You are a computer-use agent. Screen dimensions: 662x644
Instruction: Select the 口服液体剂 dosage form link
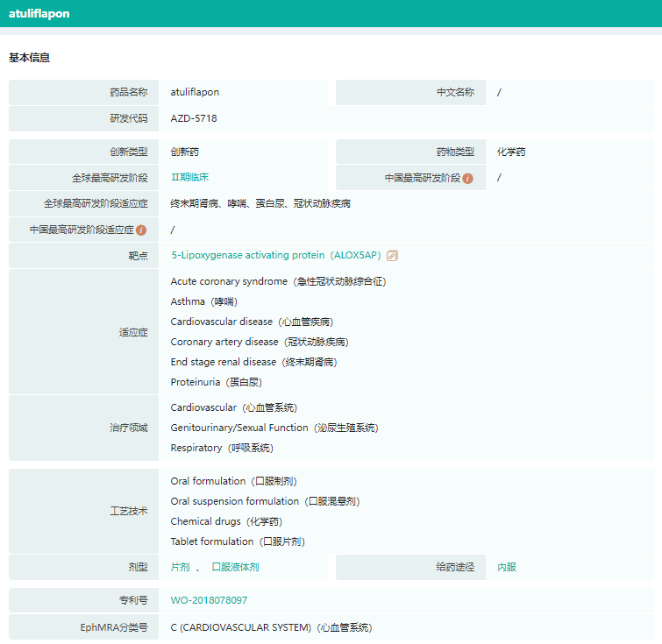(235, 567)
